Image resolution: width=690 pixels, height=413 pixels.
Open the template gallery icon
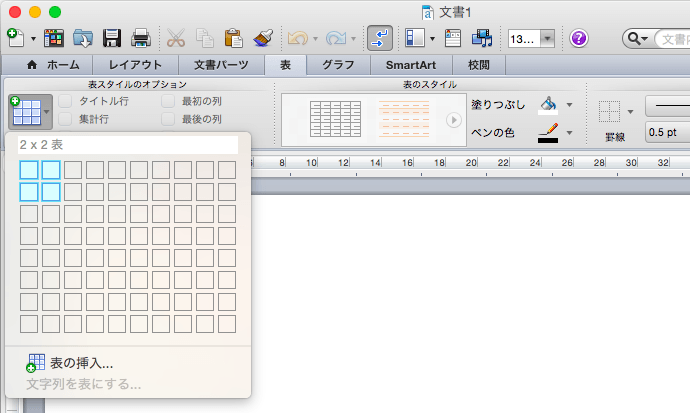tap(54, 38)
